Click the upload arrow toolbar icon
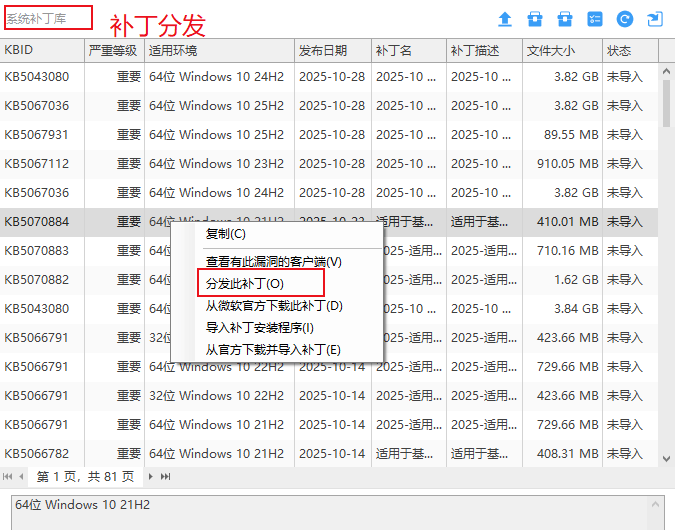This screenshot has height=530, width=675. pyautogui.click(x=505, y=19)
